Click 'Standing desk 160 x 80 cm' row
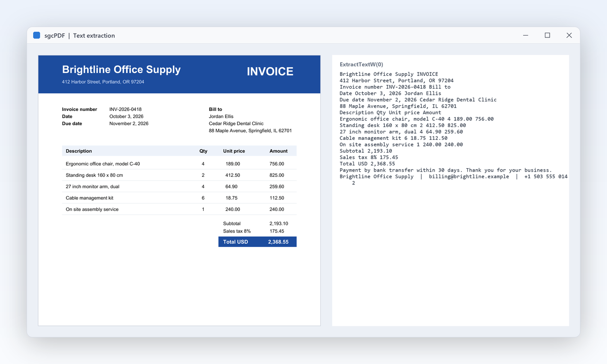The height and width of the screenshot is (364, 607). pos(179,175)
